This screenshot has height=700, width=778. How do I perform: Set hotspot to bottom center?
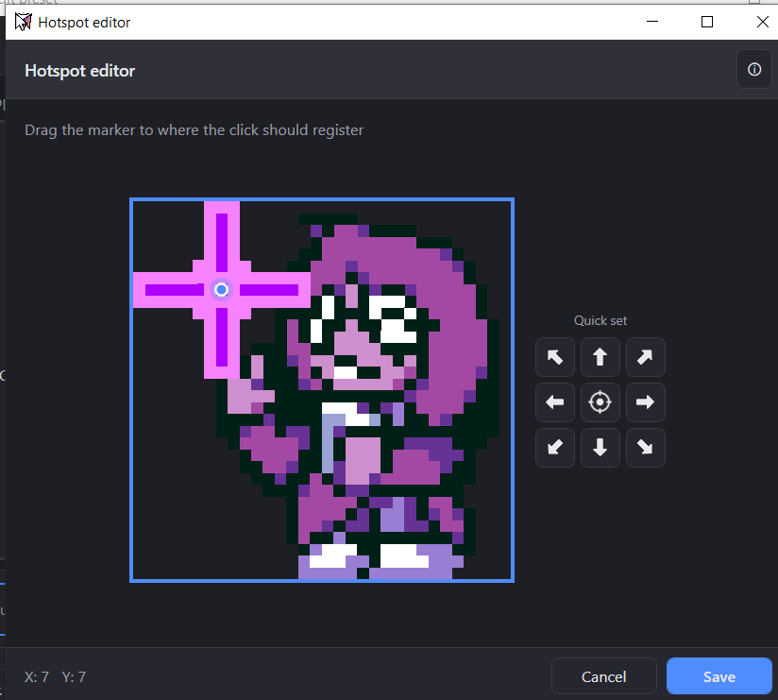600,448
